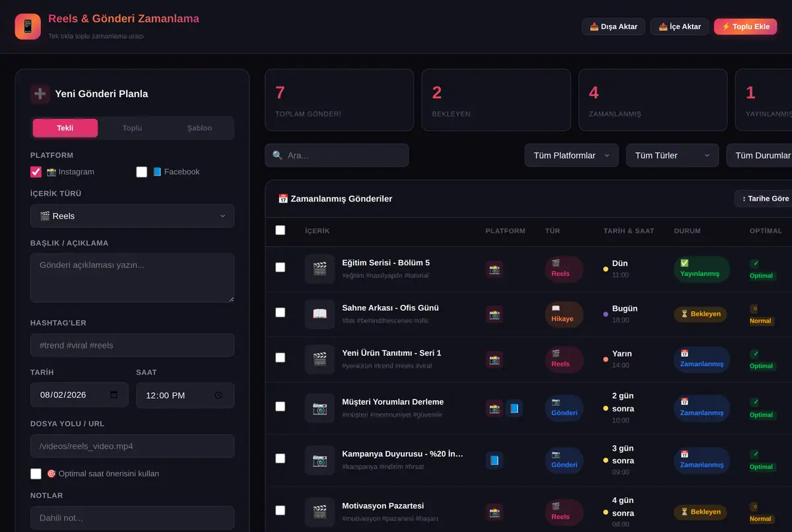792x532 pixels.
Task: Click Facebook platform icon in Kampanya Duyurusu row
Action: pyautogui.click(x=494, y=460)
